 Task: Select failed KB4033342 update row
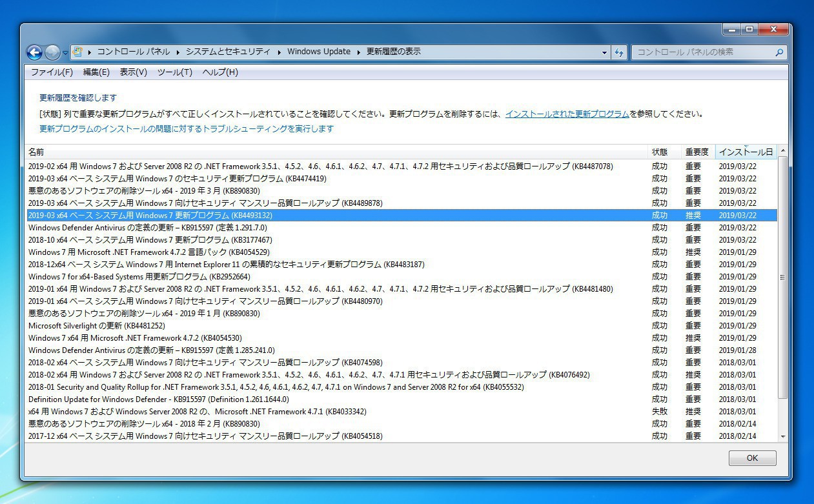point(402,412)
